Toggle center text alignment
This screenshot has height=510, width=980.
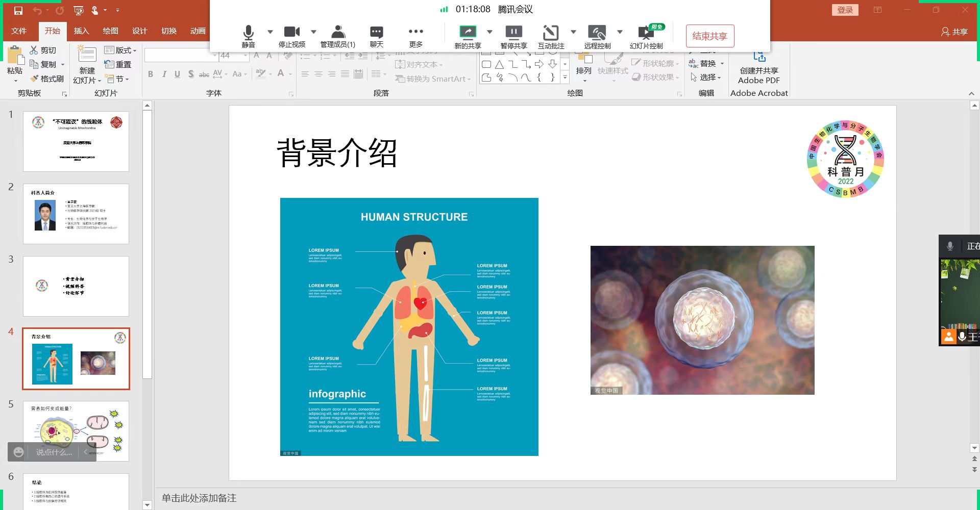[318, 74]
